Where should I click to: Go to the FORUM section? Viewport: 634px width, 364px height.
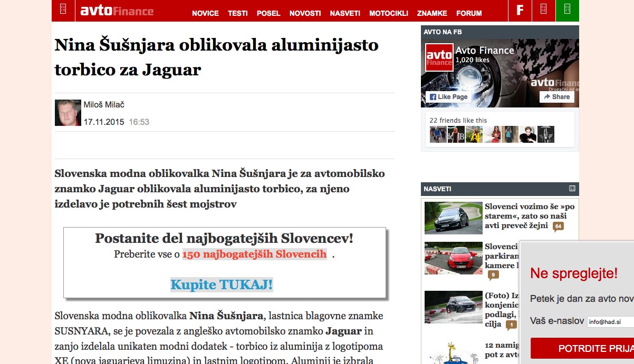tap(469, 13)
